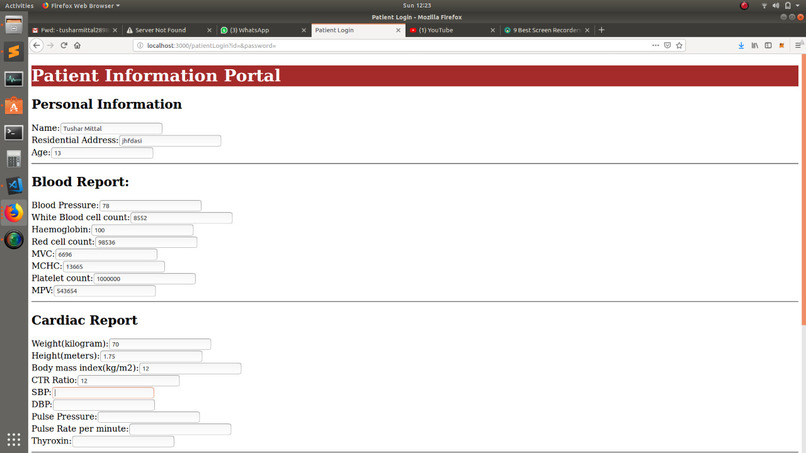Open the Activities overview
Viewport: 806px width, 453px height.
click(19, 6)
